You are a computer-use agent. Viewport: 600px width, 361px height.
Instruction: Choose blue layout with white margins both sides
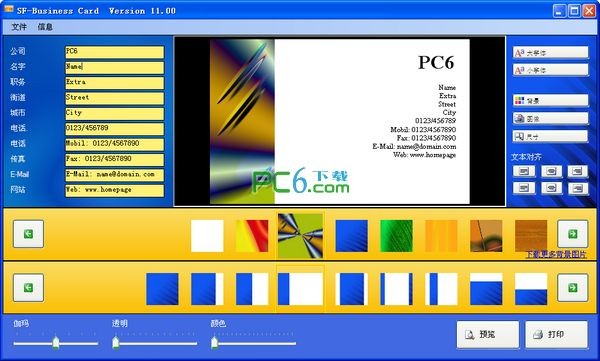tap(352, 289)
